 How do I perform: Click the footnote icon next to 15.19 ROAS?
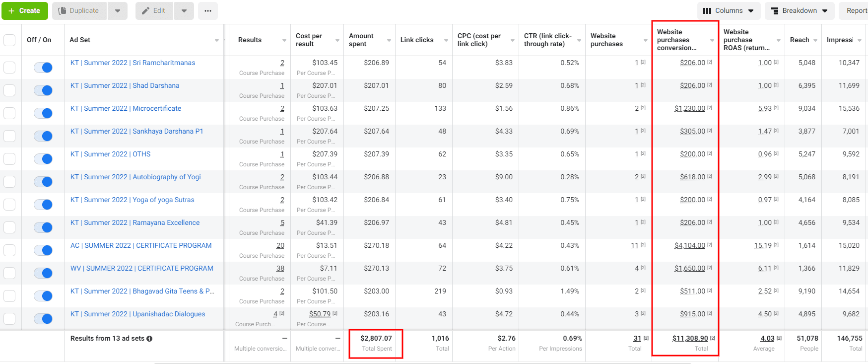tap(776, 245)
